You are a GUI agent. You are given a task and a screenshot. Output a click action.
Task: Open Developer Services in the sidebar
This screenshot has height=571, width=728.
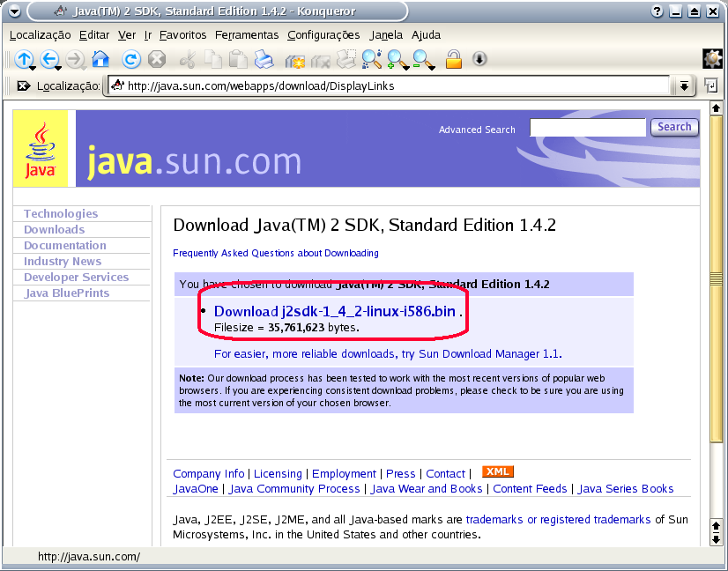pyautogui.click(x=76, y=278)
